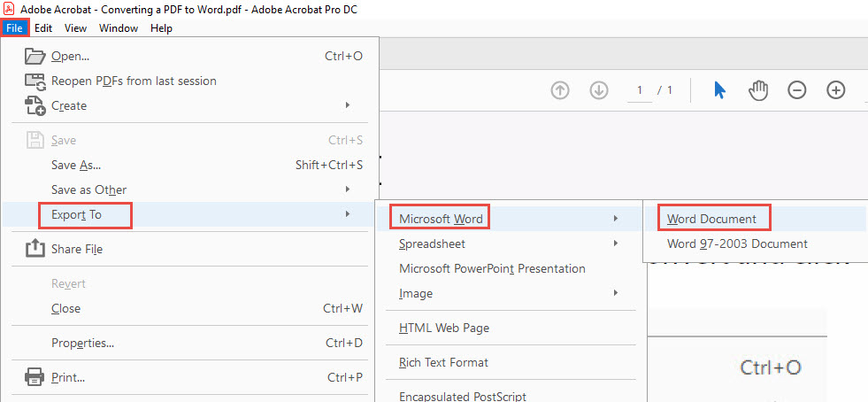Click the Print printer icon

coord(35,377)
